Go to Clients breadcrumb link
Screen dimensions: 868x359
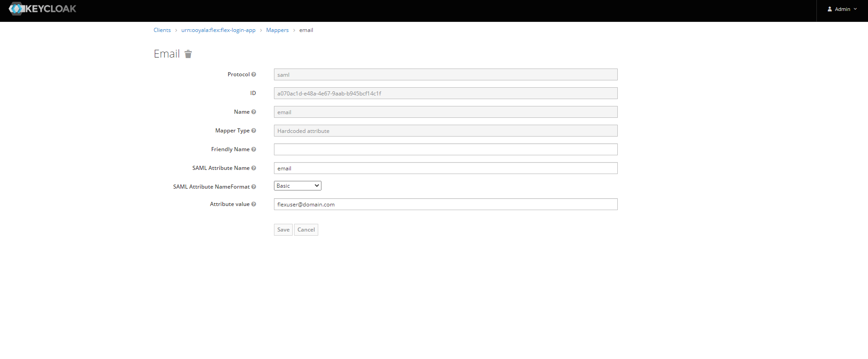(x=162, y=30)
